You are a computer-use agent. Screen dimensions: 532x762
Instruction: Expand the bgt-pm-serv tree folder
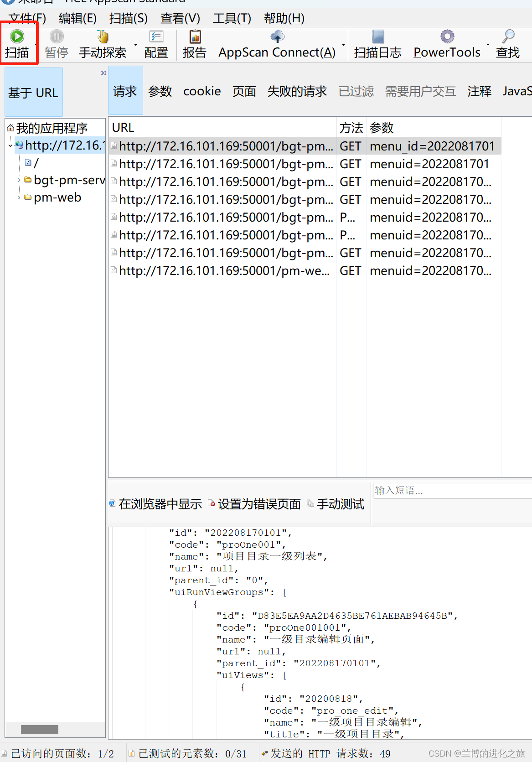point(19,180)
